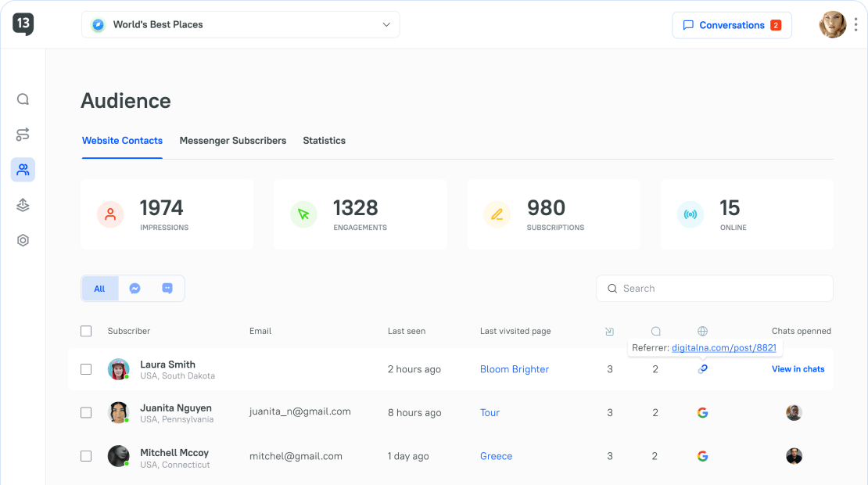The image size is (868, 485).
Task: Click View in chats for Laura Smith
Action: [x=798, y=369]
